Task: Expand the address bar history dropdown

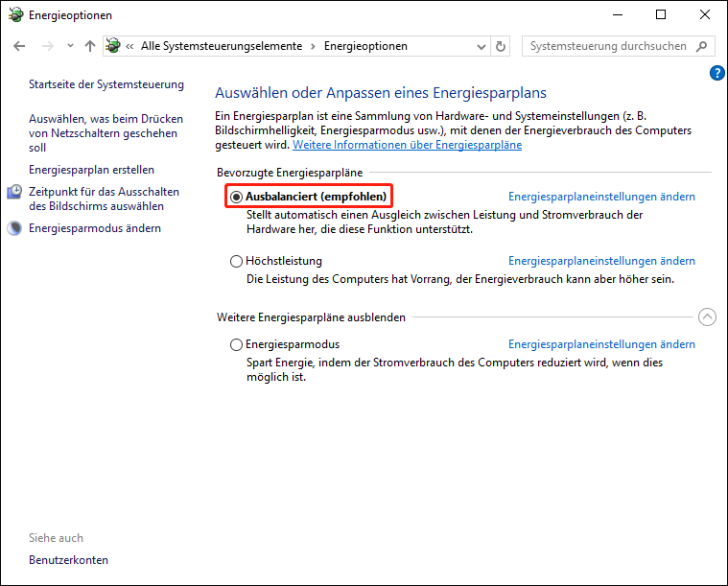Action: [481, 46]
